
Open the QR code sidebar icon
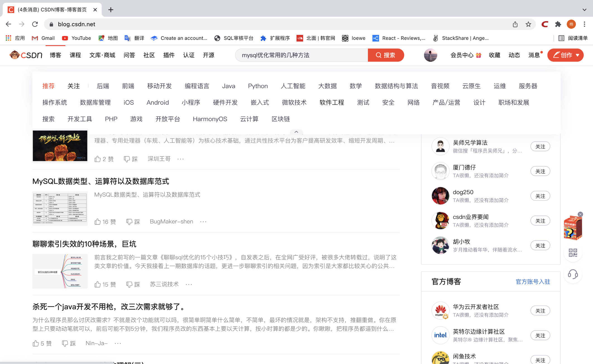[x=573, y=253]
